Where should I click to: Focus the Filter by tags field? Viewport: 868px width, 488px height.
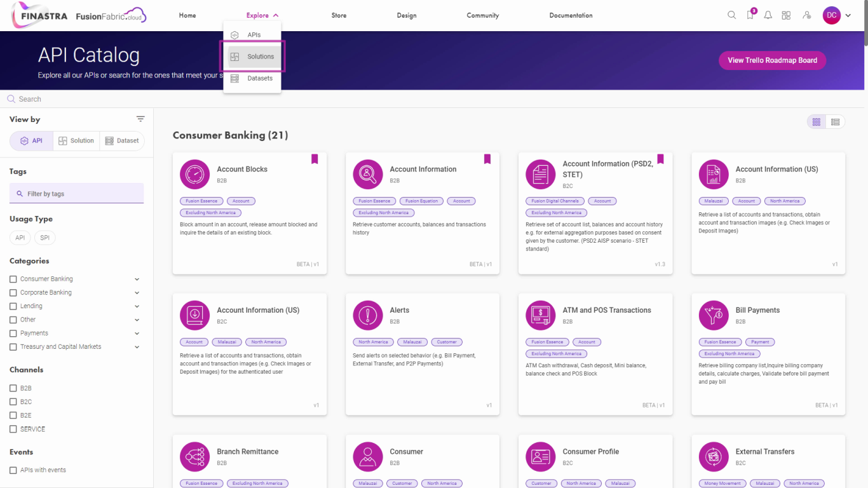[x=76, y=194]
